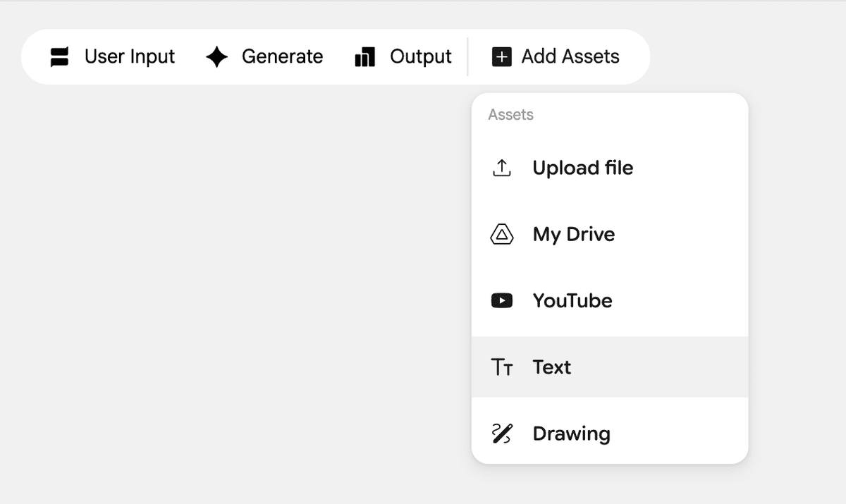Click the Upload file arrow icon
The width and height of the screenshot is (846, 504).
tap(501, 168)
